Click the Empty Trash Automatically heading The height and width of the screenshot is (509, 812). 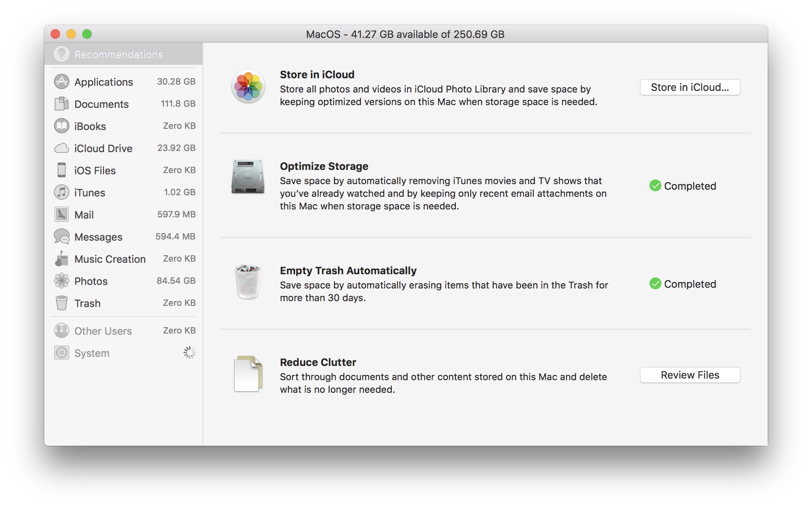pyautogui.click(x=348, y=270)
